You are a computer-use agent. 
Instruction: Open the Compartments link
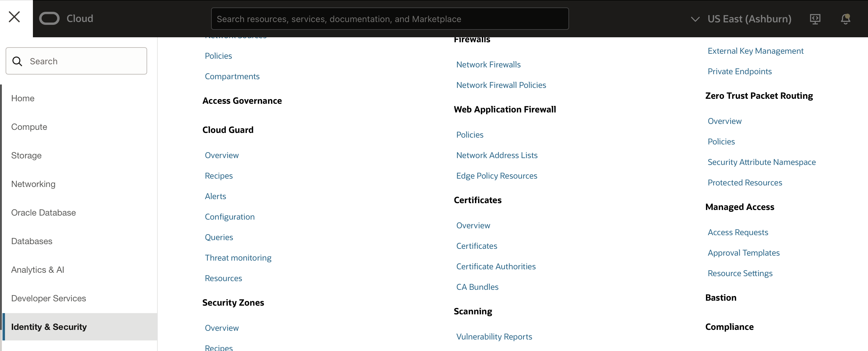pos(232,76)
